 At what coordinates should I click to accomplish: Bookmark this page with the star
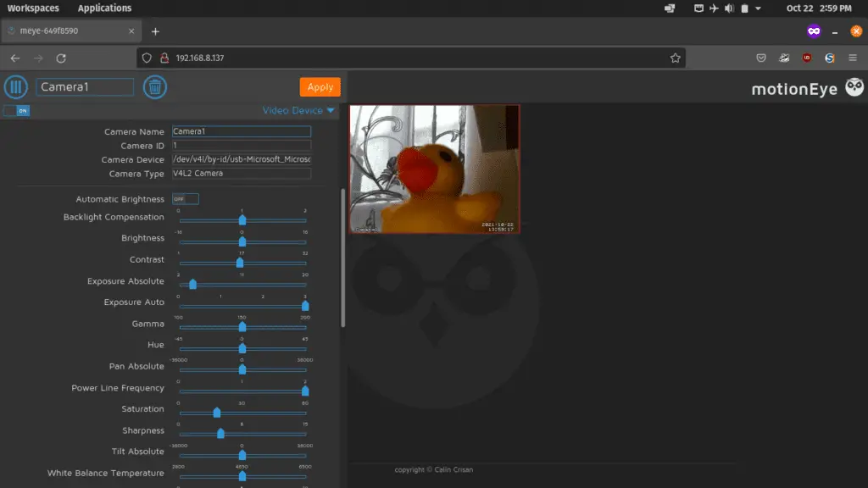(675, 58)
